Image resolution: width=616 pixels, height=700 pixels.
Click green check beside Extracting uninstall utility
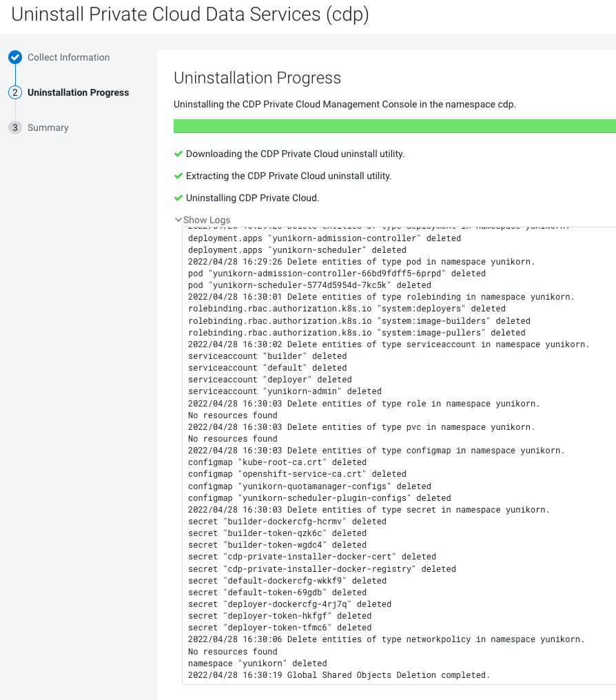178,176
